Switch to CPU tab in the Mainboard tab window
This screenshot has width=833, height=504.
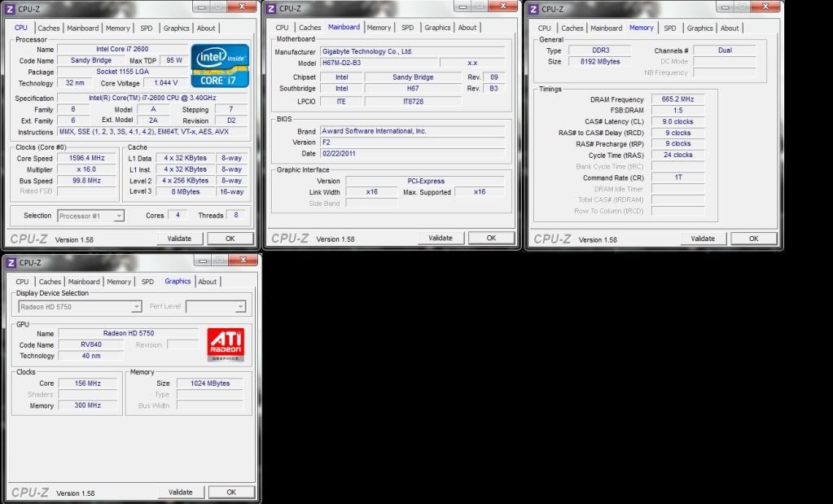[x=282, y=28]
